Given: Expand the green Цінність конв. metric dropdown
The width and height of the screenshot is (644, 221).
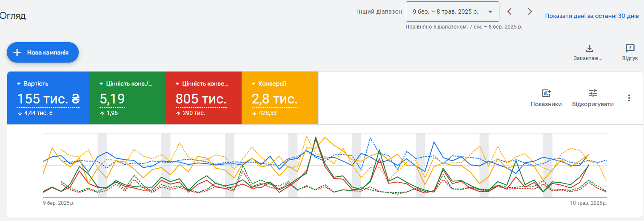Looking at the screenshot, I should click(101, 84).
